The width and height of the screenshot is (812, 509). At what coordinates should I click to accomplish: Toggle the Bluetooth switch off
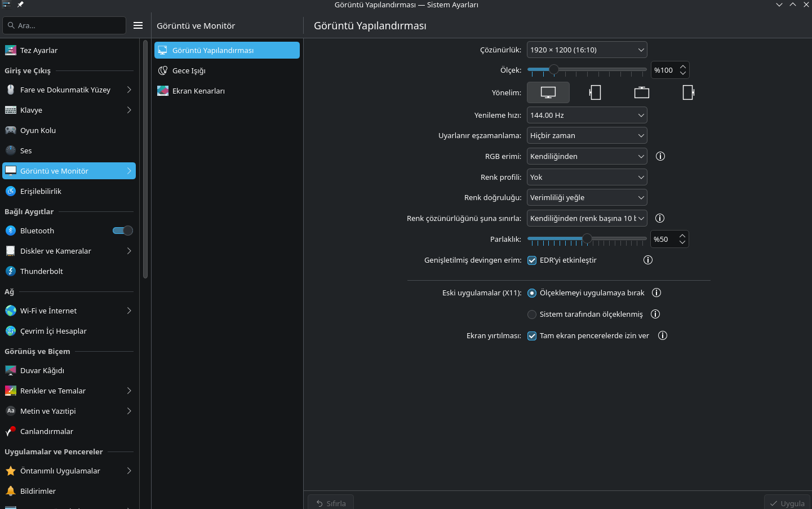click(x=123, y=231)
